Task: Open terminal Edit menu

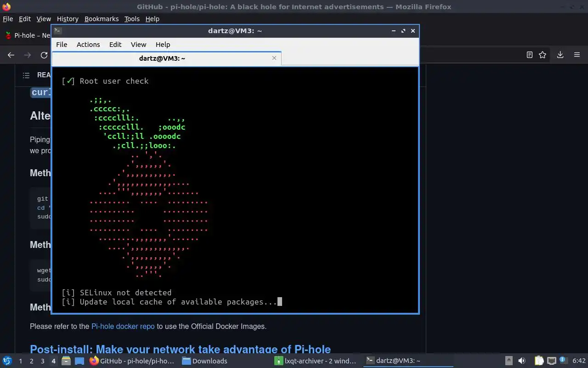Action: [x=115, y=45]
